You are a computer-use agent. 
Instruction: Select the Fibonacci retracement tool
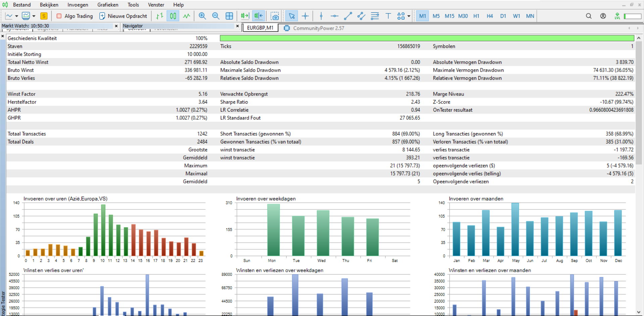(x=375, y=16)
